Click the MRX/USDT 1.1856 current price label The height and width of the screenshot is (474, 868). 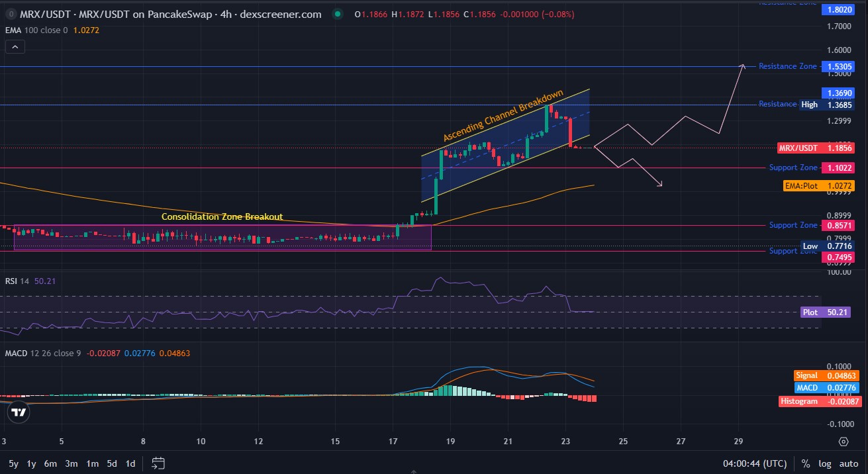pyautogui.click(x=816, y=148)
